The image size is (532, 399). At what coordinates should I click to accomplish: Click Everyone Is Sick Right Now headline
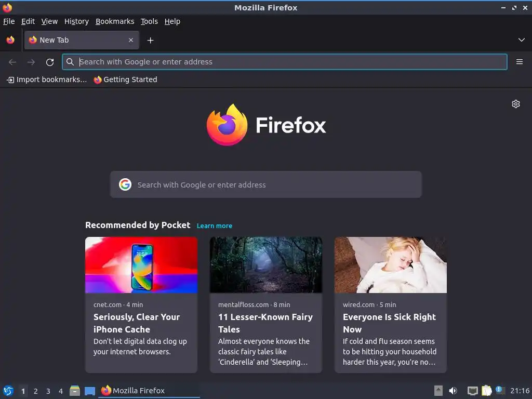pyautogui.click(x=389, y=323)
